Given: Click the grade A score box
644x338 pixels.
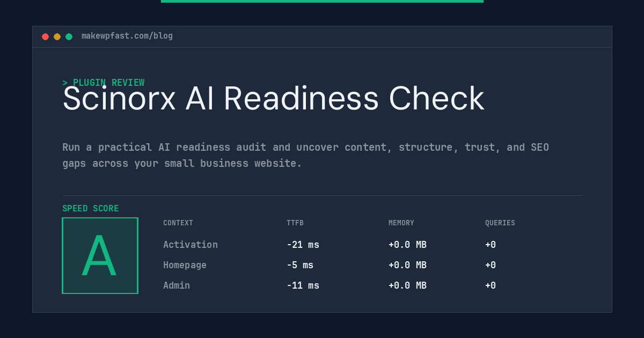Looking at the screenshot, I should click(100, 255).
